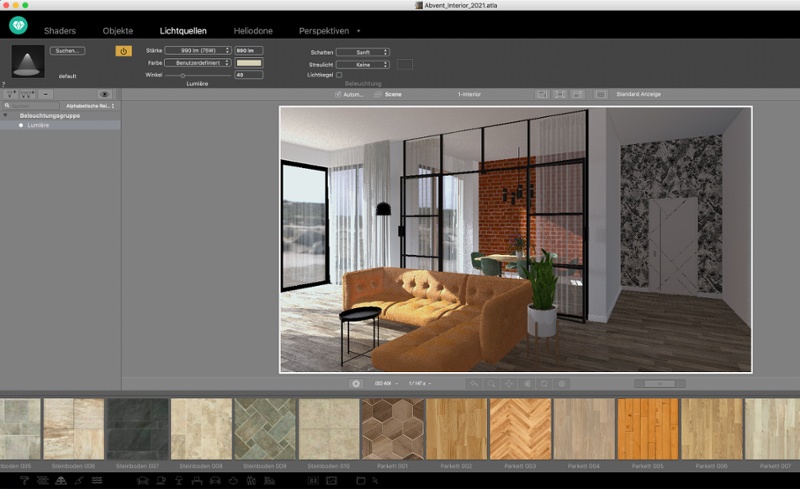
Task: Toggle the light power button off
Action: point(123,51)
